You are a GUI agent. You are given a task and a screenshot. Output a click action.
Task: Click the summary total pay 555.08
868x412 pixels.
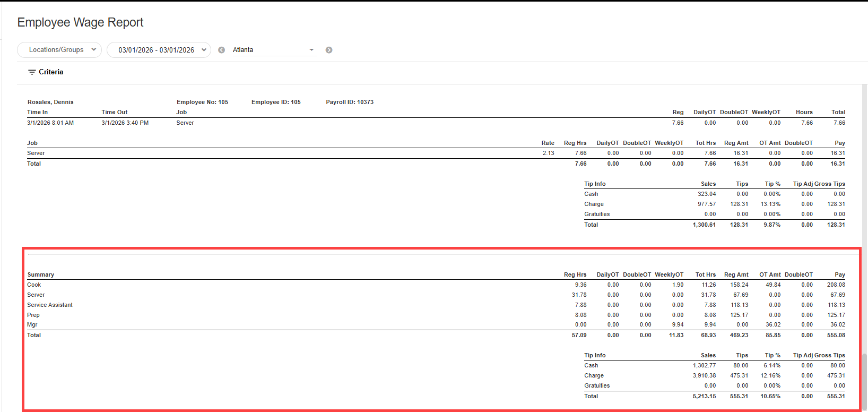tap(836, 335)
